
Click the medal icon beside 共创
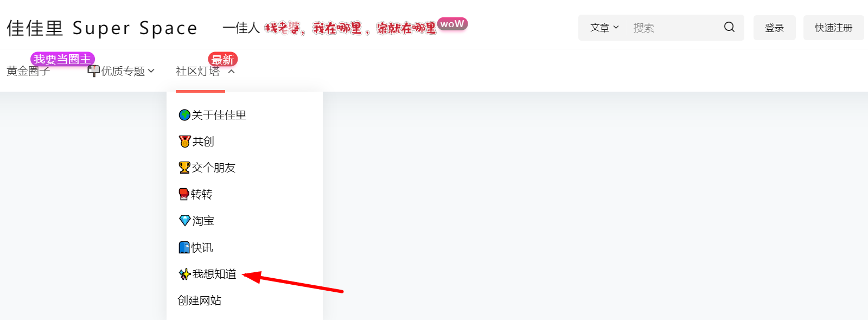(185, 142)
